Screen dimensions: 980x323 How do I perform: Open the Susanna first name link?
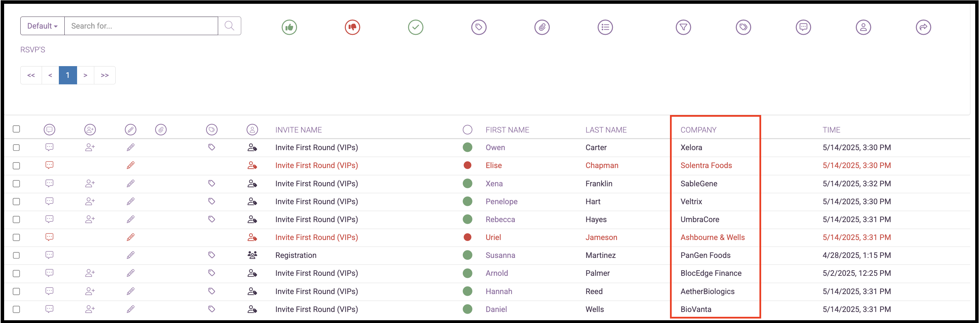(x=500, y=255)
